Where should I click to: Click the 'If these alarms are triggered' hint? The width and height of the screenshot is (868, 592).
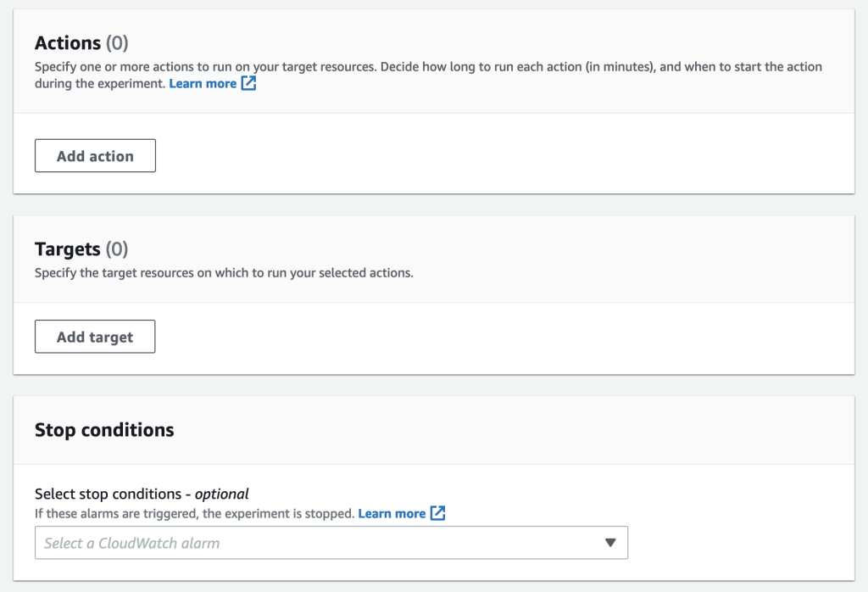194,513
